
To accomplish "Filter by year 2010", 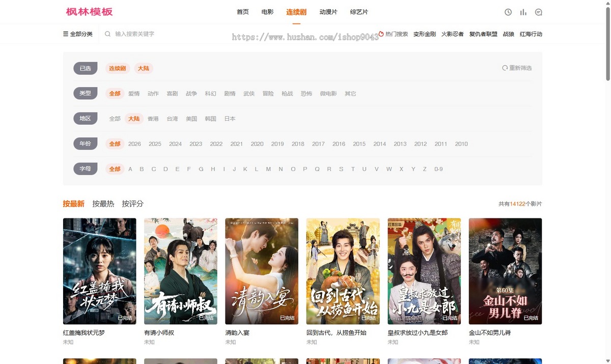I will [461, 144].
